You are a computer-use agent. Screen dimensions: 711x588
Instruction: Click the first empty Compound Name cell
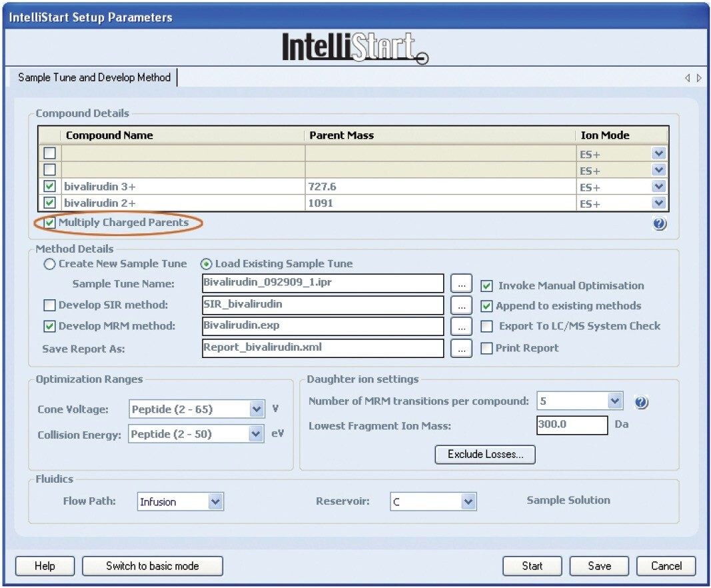pos(183,153)
